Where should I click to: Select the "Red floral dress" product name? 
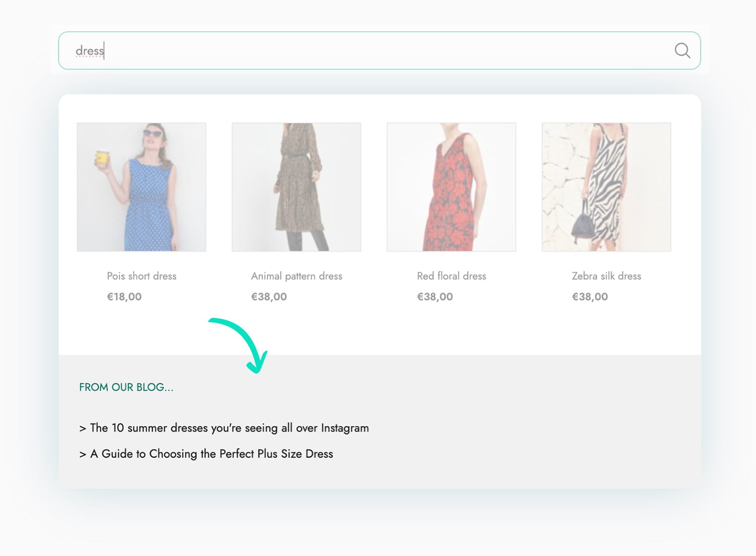click(451, 276)
